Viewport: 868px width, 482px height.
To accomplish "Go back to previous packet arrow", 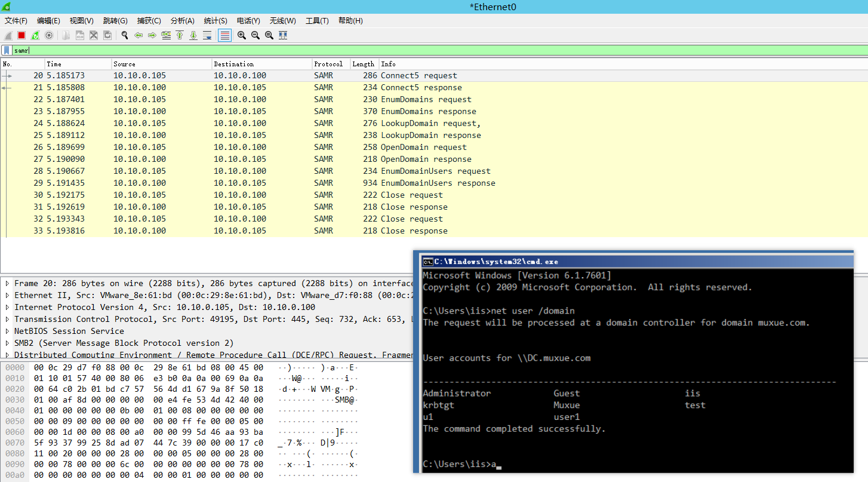I will pyautogui.click(x=138, y=35).
